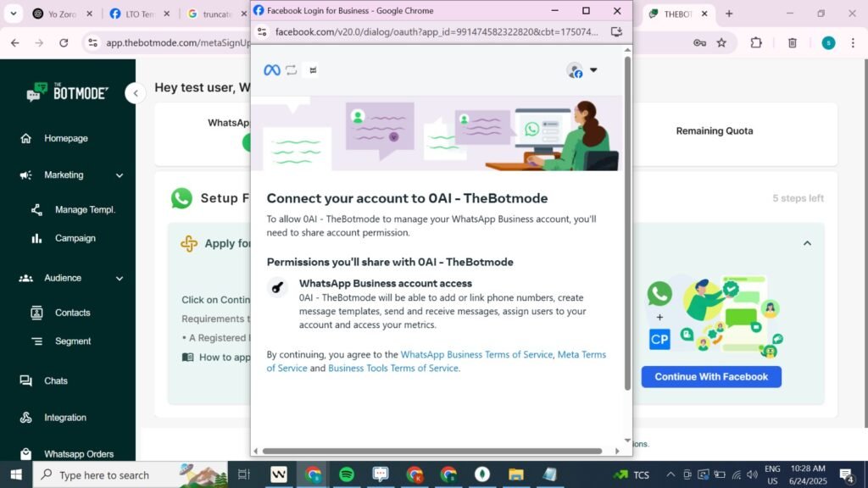Click the BotMode logo

67,92
